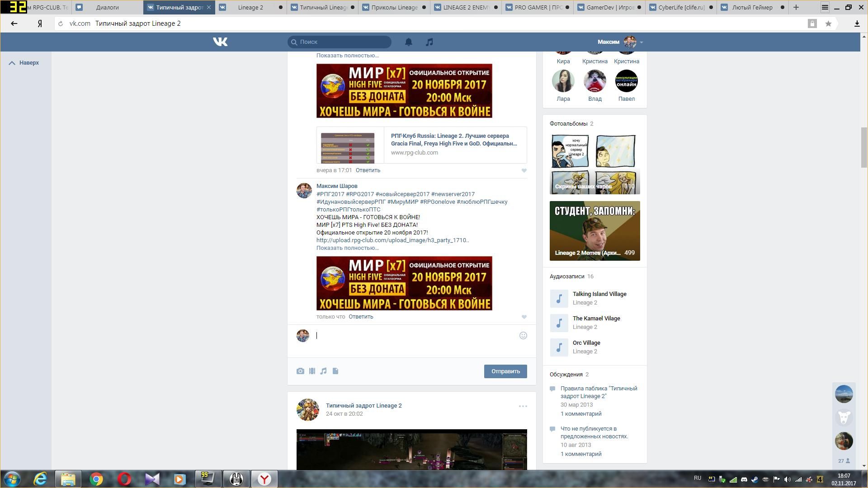Screen dimensions: 868x488
Task: Play the Talking Island Village audio track
Action: coord(559,298)
